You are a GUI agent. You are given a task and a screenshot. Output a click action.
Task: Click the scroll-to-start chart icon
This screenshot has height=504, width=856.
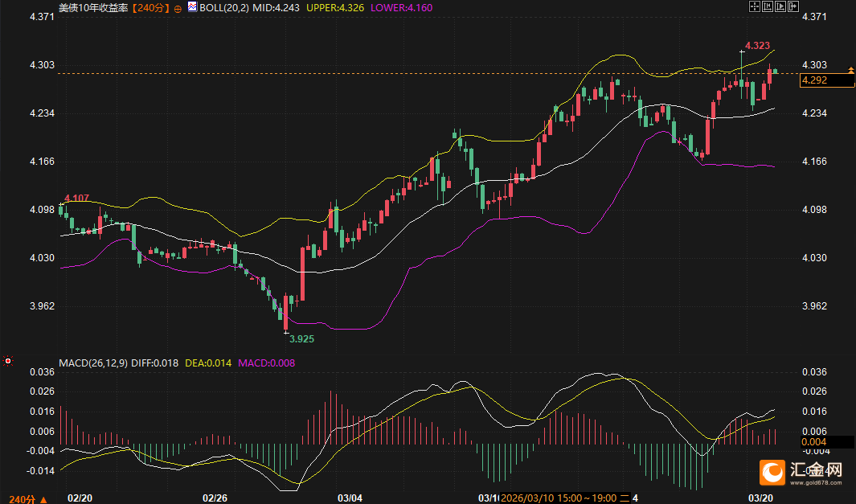click(x=768, y=6)
